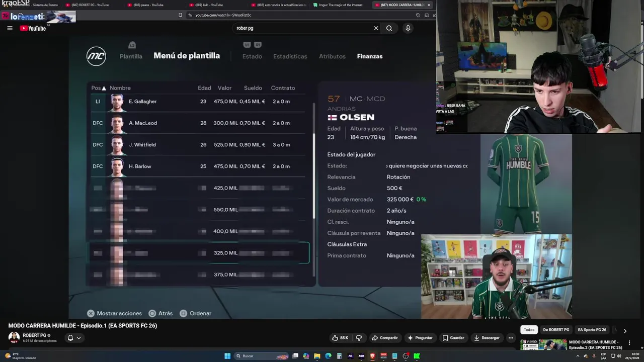Select the Todos filter chip
Image resolution: width=644 pixels, height=362 pixels.
[529, 330]
